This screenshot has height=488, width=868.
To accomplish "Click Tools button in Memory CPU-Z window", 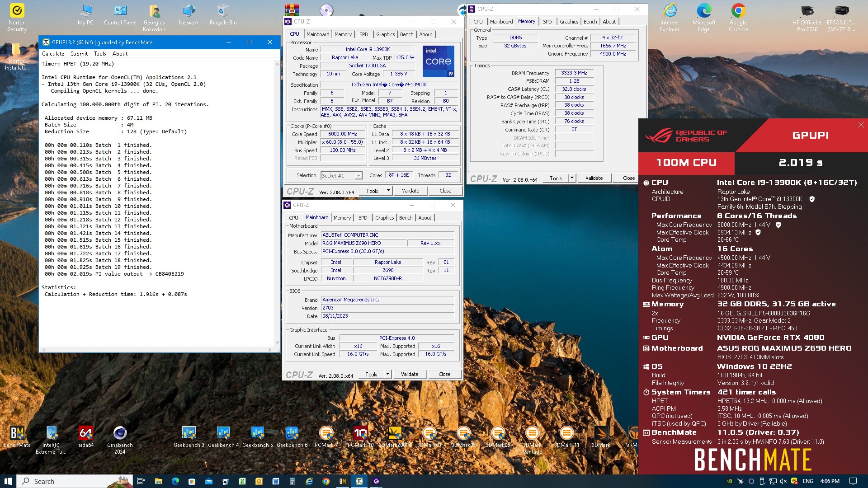I will pyautogui.click(x=556, y=178).
